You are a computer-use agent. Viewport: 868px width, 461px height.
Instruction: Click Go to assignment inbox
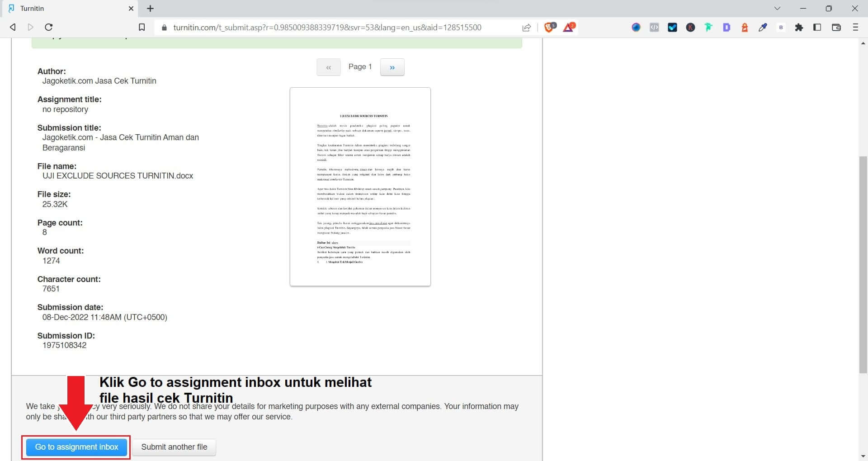tap(76, 447)
